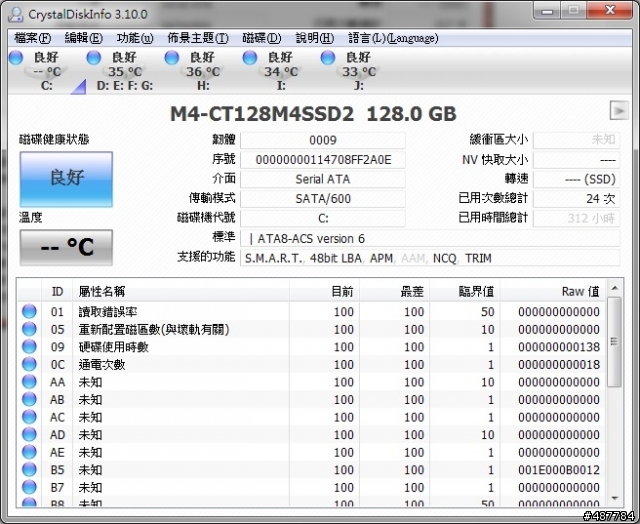
Task: Click status icon for attribute 05 row
Action: click(29, 329)
